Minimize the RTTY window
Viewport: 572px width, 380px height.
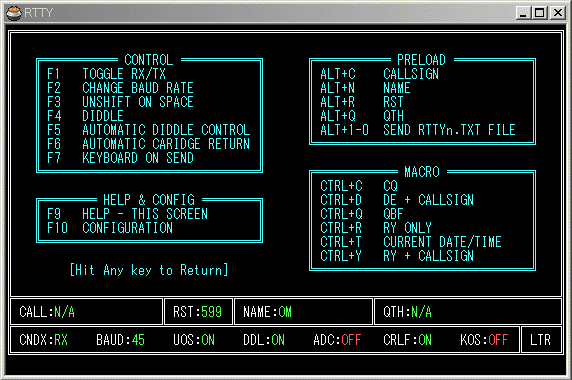[x=523, y=13]
